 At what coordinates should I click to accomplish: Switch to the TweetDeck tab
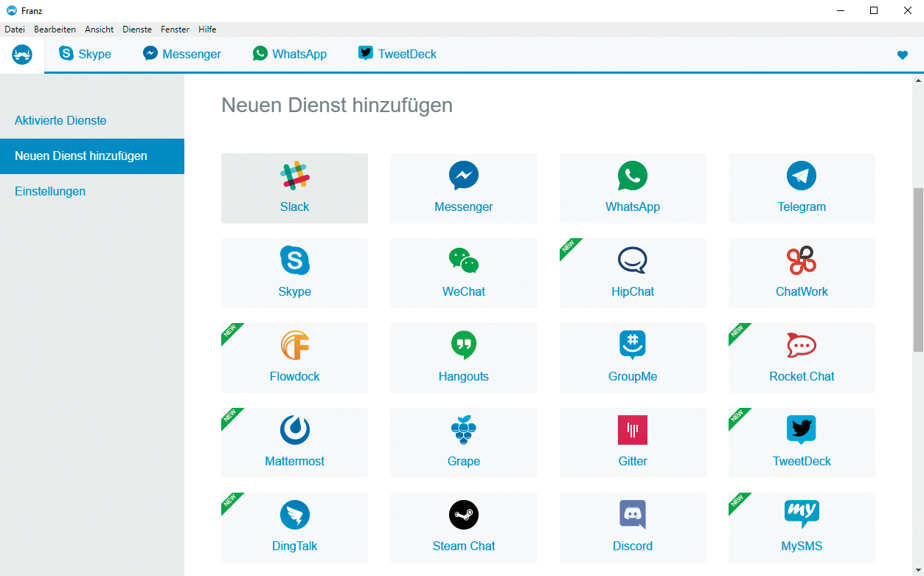point(397,54)
